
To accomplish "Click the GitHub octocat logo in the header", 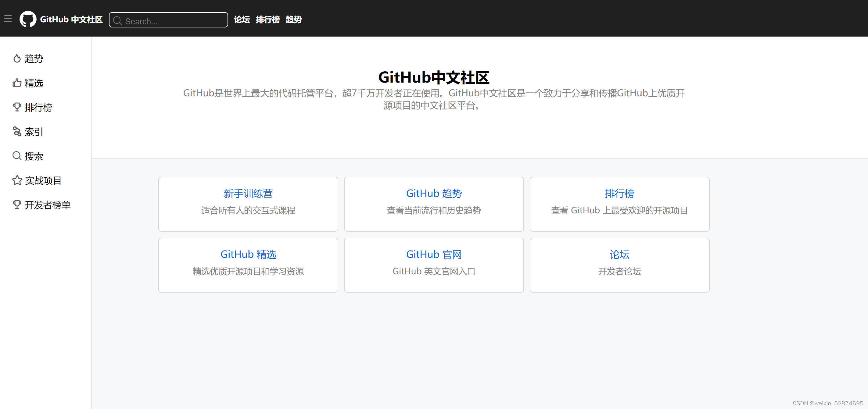I will 28,19.
